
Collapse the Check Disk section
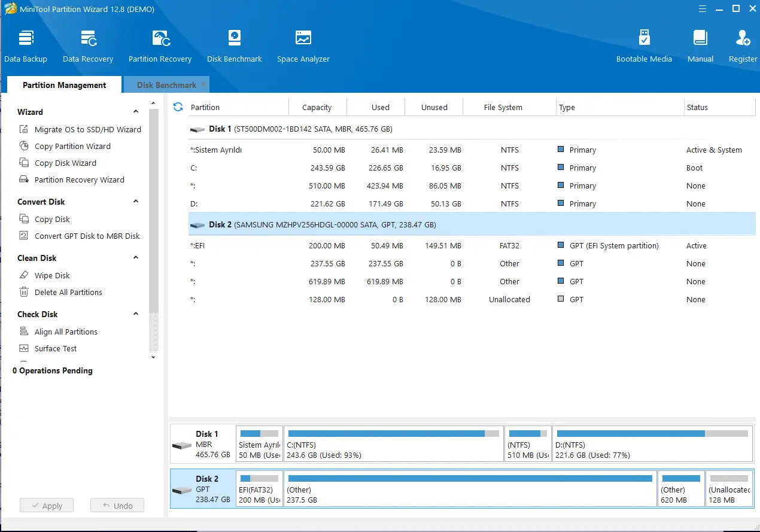(x=136, y=314)
